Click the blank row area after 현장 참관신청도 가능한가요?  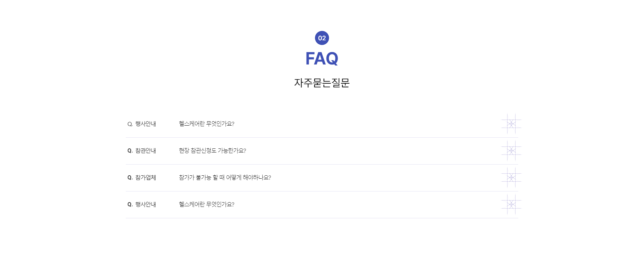click(x=372, y=151)
